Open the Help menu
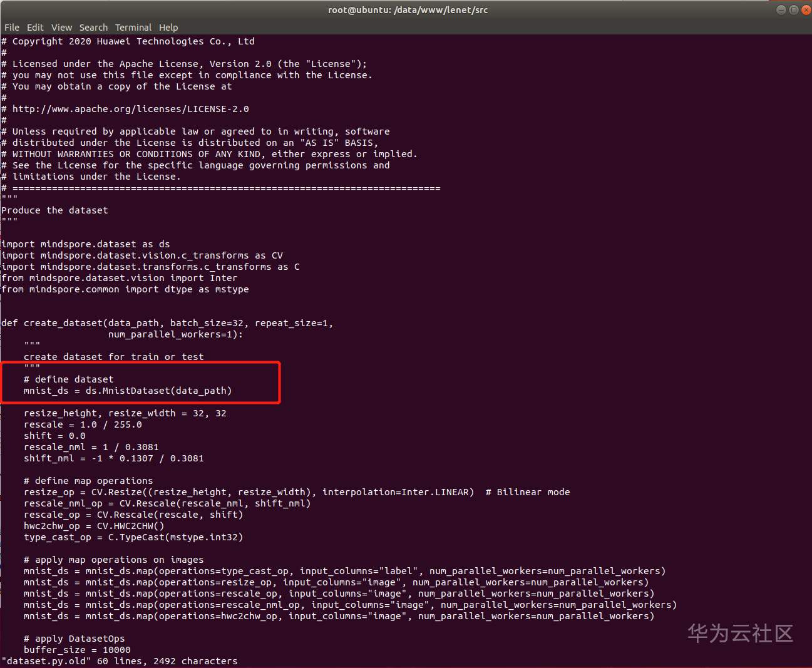The image size is (812, 668). [x=168, y=28]
